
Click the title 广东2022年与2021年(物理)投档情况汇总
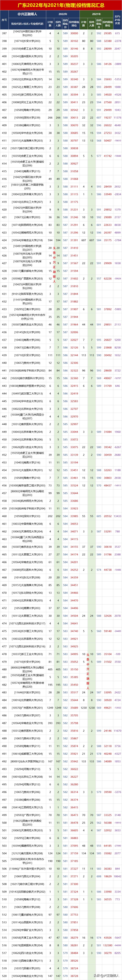[x=61, y=5]
